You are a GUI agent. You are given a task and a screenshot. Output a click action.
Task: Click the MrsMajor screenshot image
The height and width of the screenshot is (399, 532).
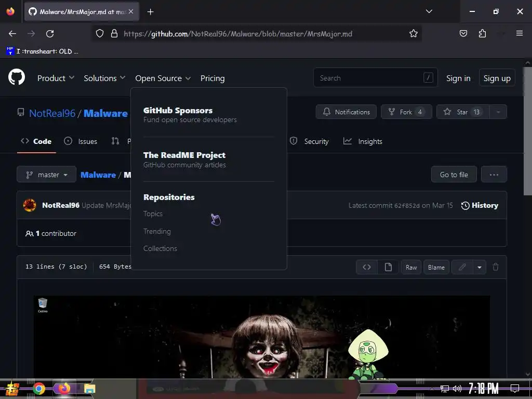(x=262, y=337)
